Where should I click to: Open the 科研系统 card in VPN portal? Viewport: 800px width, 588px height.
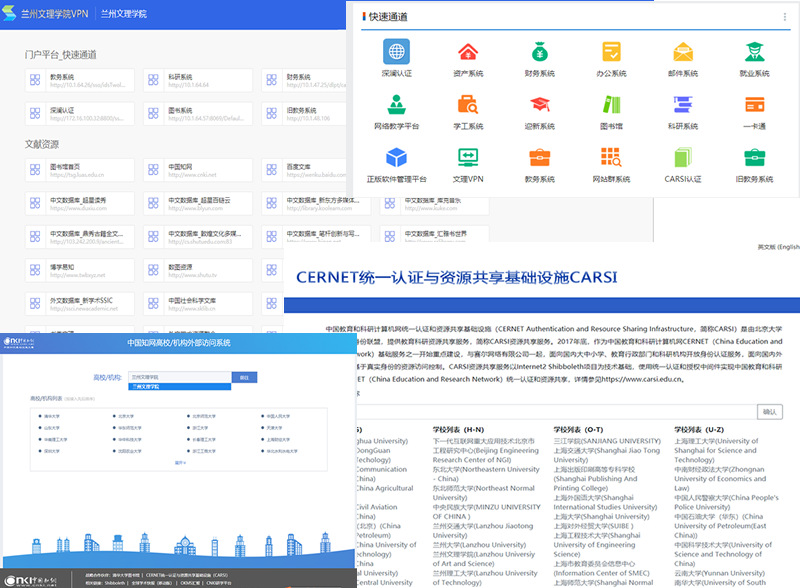pos(198,80)
